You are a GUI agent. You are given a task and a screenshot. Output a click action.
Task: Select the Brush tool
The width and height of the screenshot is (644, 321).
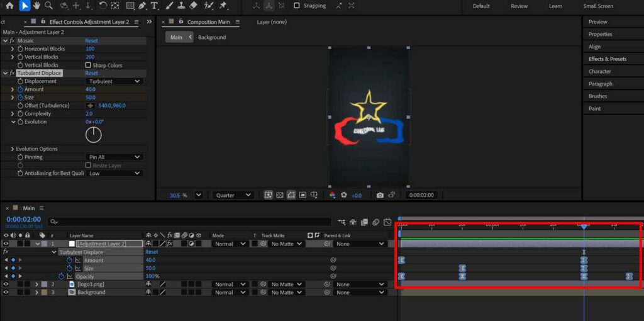point(169,6)
